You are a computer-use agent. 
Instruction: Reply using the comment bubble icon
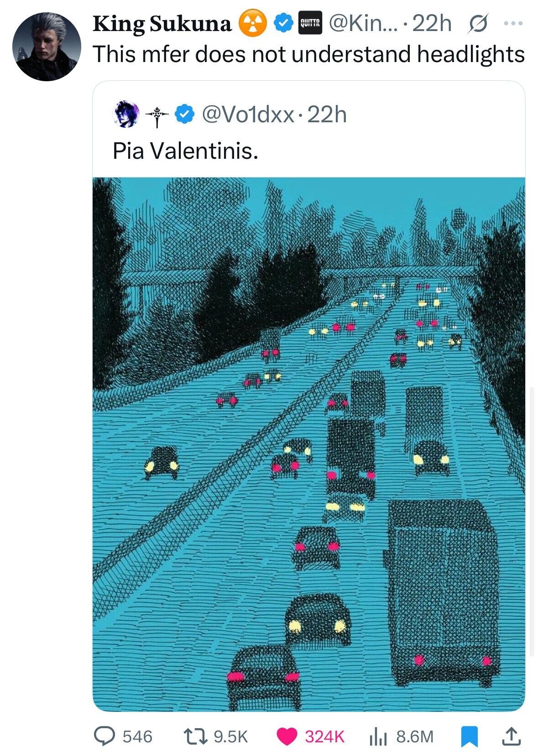click(x=104, y=736)
